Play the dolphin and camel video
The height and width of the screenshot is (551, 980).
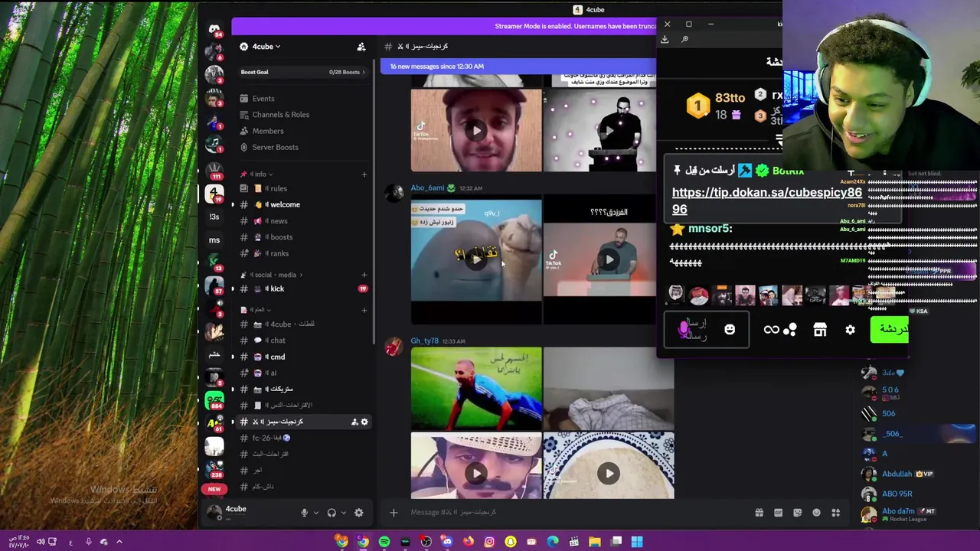(476, 259)
